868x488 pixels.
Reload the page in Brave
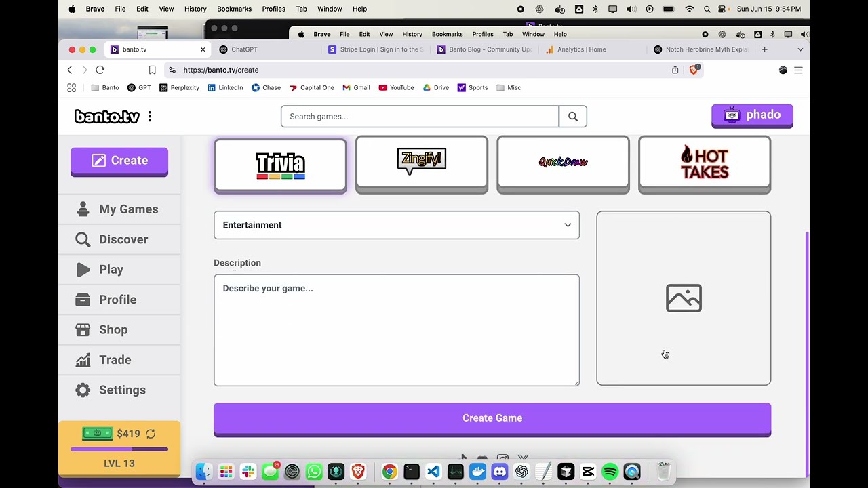click(100, 70)
